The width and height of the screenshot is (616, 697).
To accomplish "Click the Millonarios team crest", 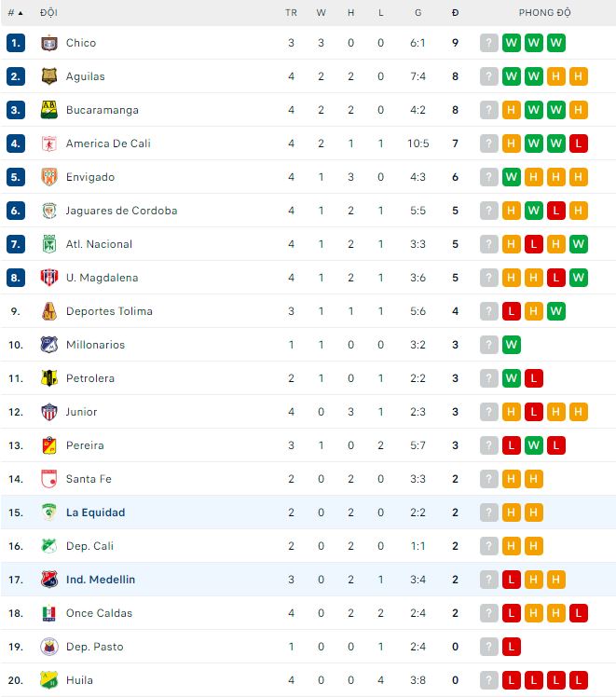I will (49, 345).
